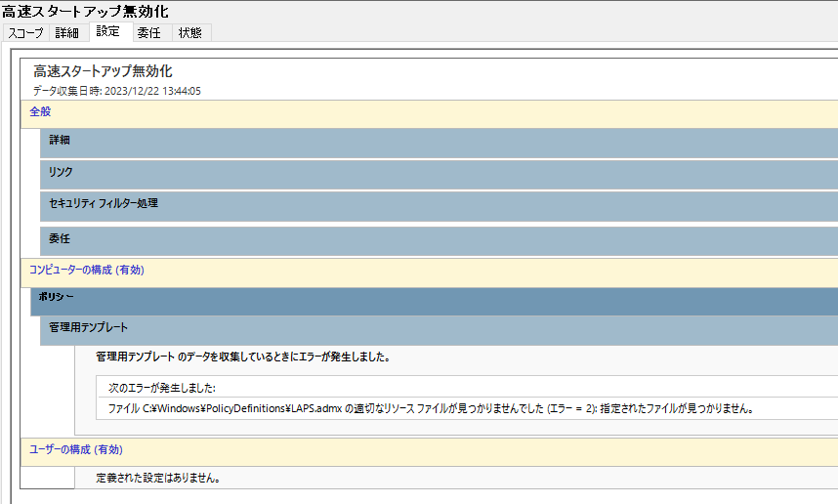838x504 pixels.
Task: Open the 詳細 tab
Action: coord(67,32)
